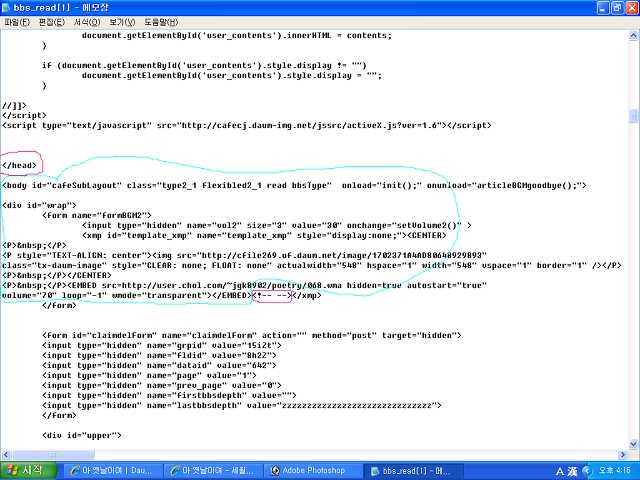Click the EMBED src chol.com line
640x480 pixels.
(x=244, y=285)
